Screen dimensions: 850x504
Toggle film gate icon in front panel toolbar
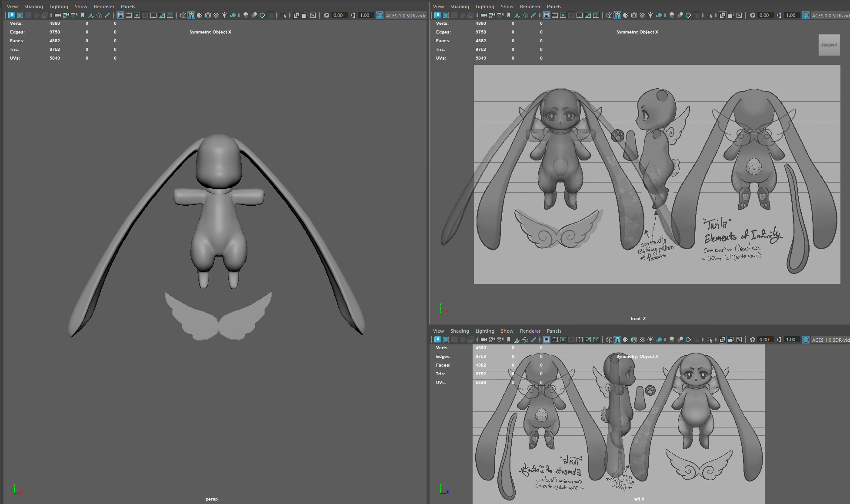pyautogui.click(x=555, y=15)
